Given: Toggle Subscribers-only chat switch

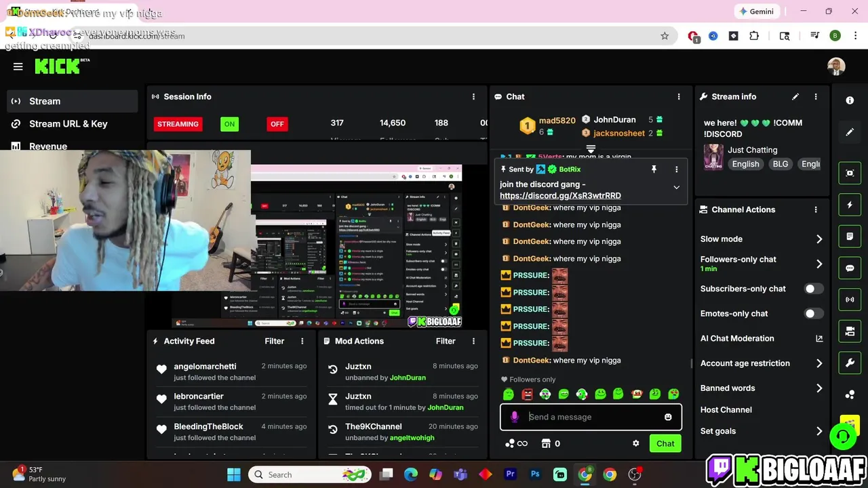Looking at the screenshot, I should click(x=814, y=289).
